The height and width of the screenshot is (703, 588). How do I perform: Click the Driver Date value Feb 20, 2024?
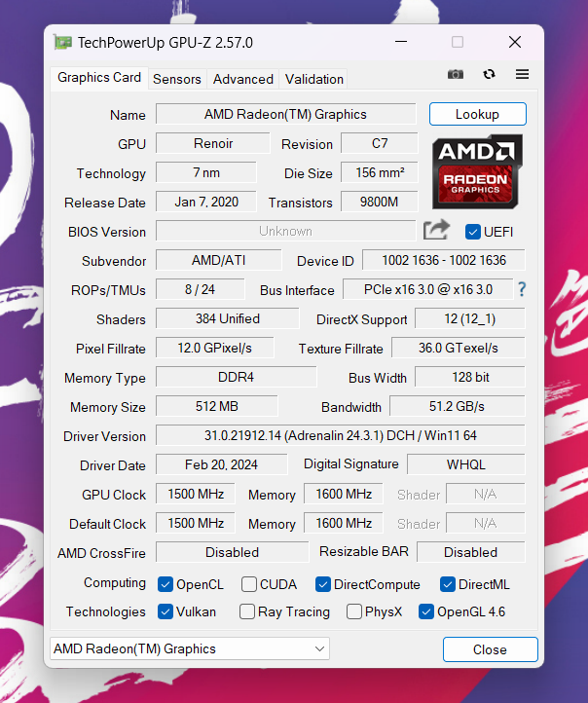221,464
